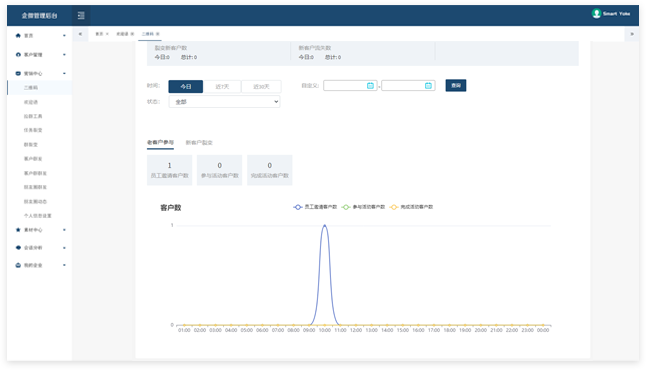Image resolution: width=646 pixels, height=370 pixels.
Task: Click the home icon in sidebar
Action: (x=18, y=35)
